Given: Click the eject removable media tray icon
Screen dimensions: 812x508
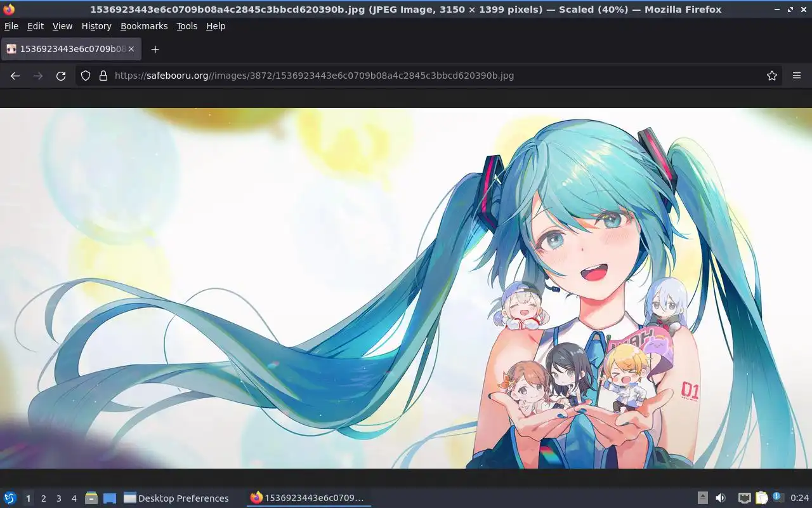Looking at the screenshot, I should (x=703, y=498).
